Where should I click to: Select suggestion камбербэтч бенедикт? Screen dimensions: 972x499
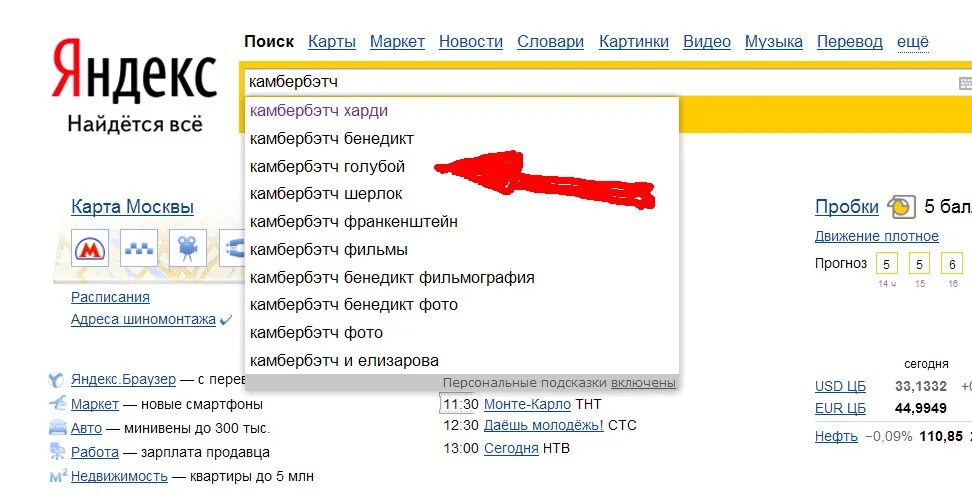coord(462,139)
